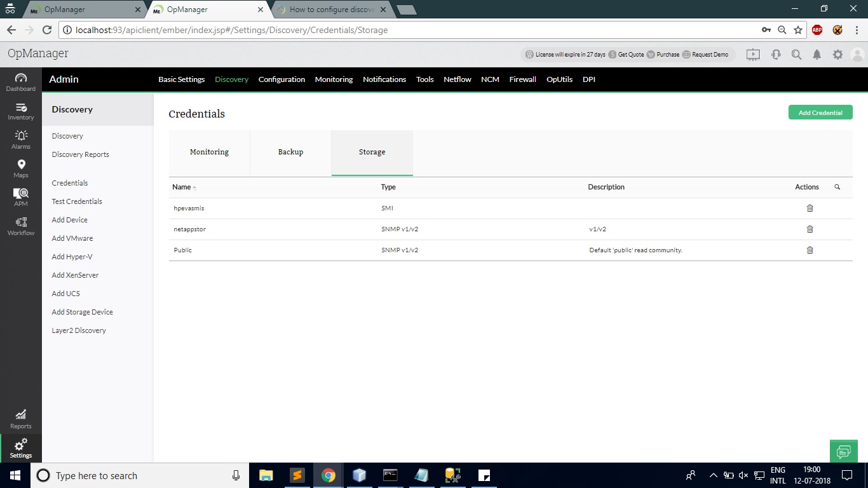Click the Request Demo link
Image resolution: width=868 pixels, height=488 pixels.
click(x=705, y=55)
